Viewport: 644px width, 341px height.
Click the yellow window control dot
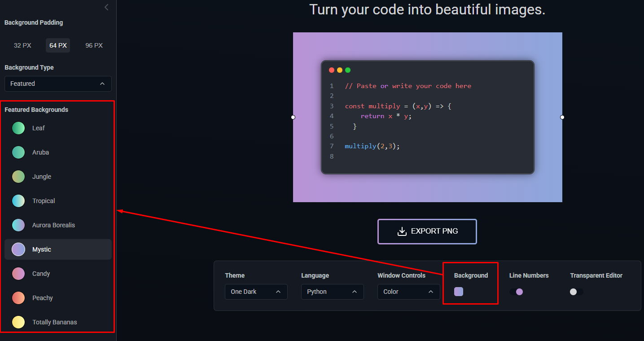(x=340, y=70)
